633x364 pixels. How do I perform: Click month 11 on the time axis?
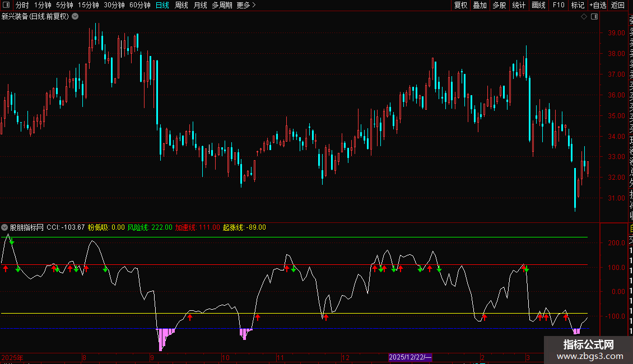[281, 357]
